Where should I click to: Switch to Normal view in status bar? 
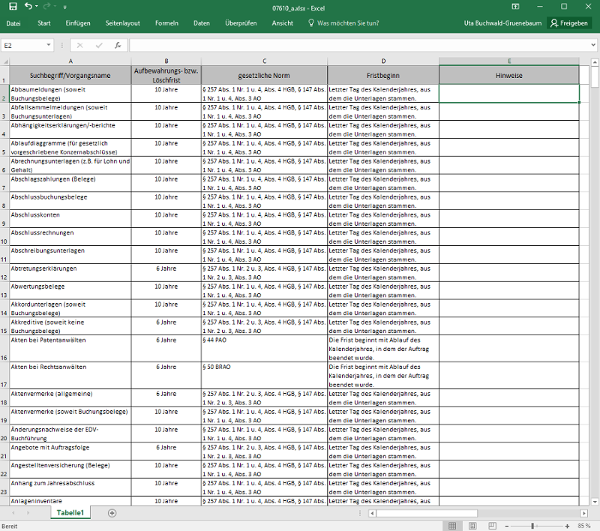pyautogui.click(x=452, y=524)
